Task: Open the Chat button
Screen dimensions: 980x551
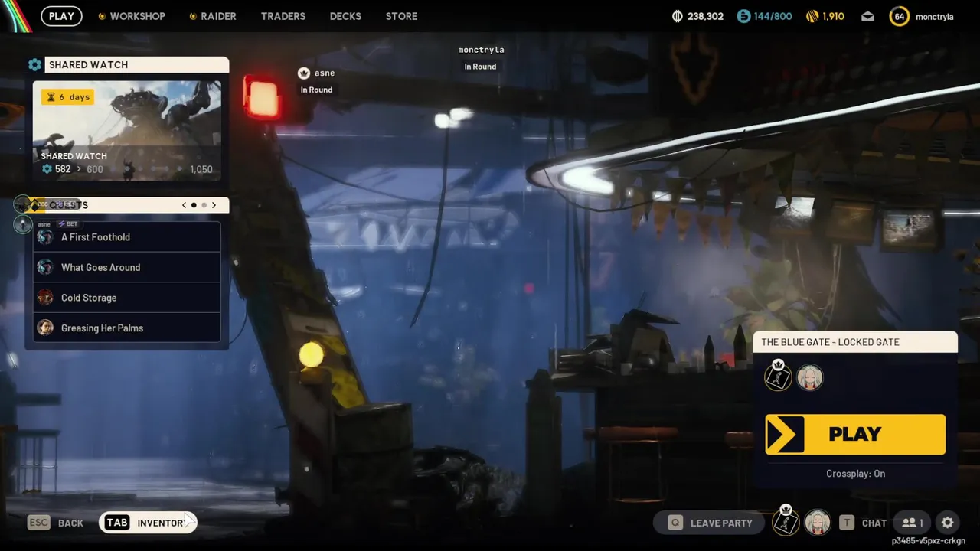Action: click(x=874, y=523)
